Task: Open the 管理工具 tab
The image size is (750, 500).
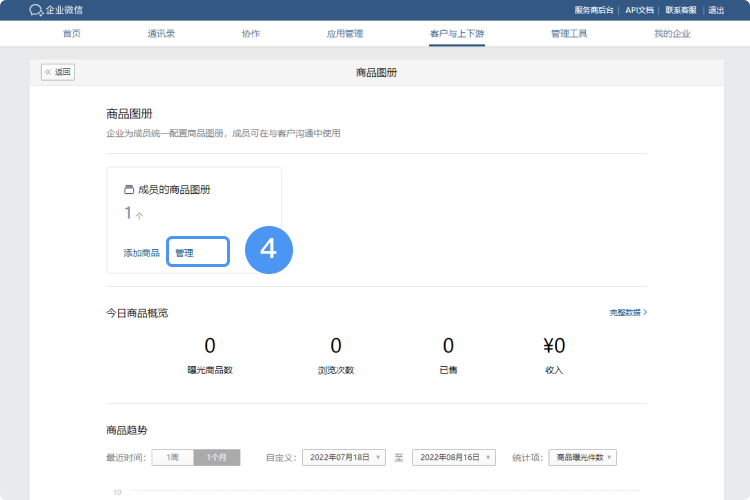Action: pyautogui.click(x=568, y=33)
